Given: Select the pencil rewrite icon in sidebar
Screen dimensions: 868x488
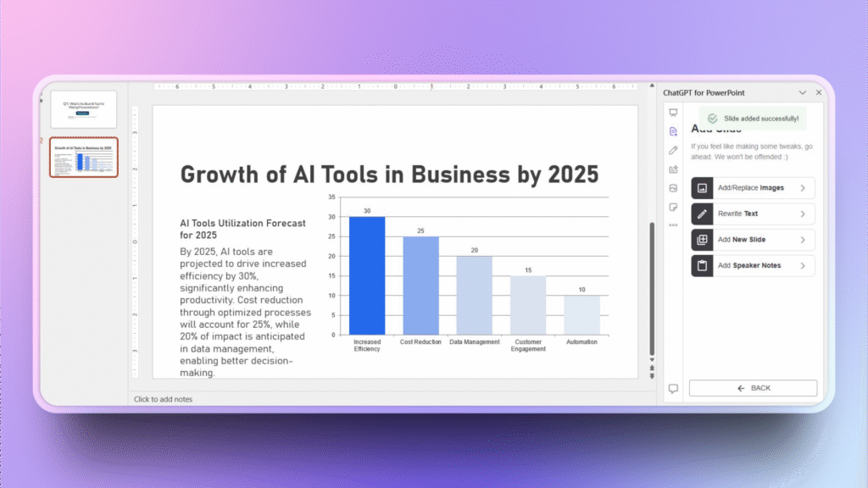Looking at the screenshot, I should tap(674, 150).
